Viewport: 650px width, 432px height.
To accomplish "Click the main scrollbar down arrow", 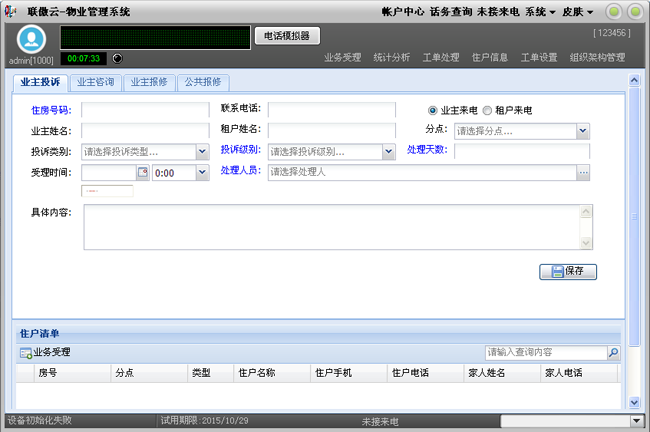I will [634, 402].
